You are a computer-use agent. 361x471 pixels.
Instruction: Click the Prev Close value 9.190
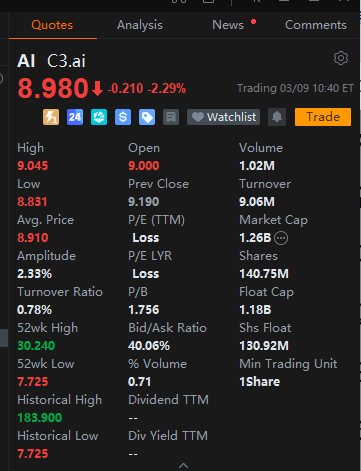click(x=144, y=202)
